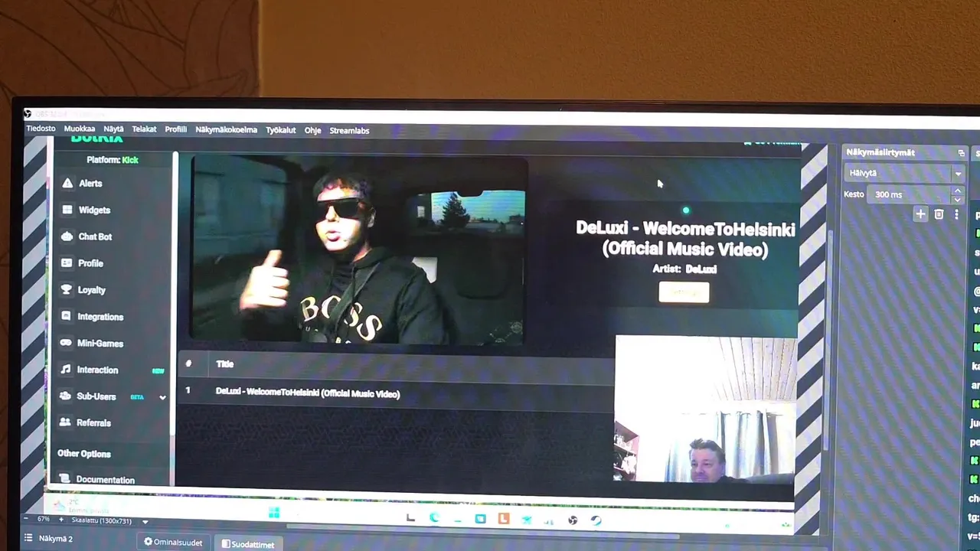Open the Ohje menu
This screenshot has height=551, width=980.
312,131
